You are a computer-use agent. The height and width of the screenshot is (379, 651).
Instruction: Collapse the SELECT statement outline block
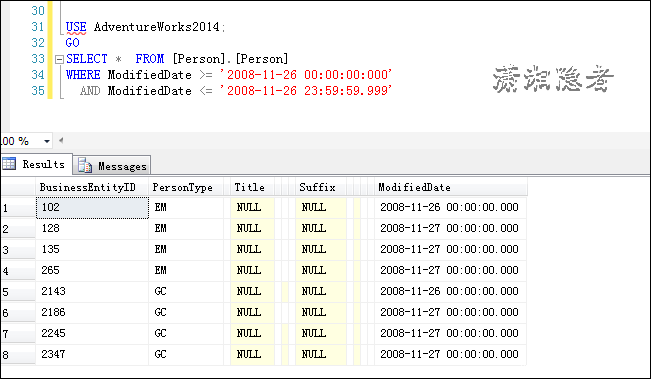click(59, 59)
